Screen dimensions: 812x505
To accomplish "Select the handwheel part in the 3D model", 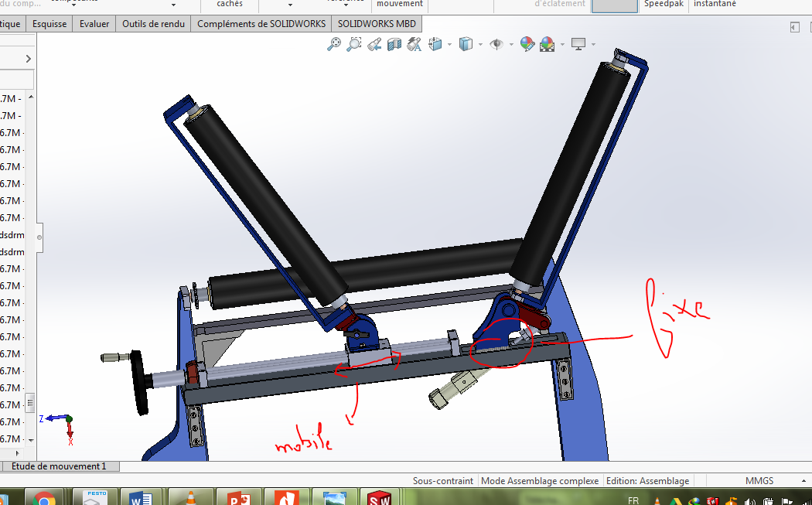I will click(138, 382).
